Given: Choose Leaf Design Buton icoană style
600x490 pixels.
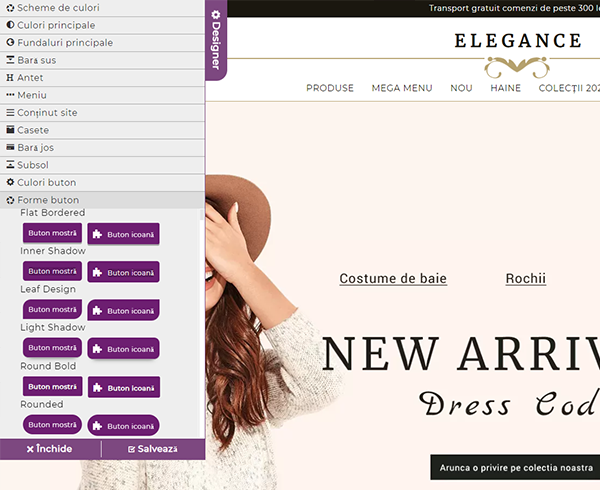Looking at the screenshot, I should 124,311.
